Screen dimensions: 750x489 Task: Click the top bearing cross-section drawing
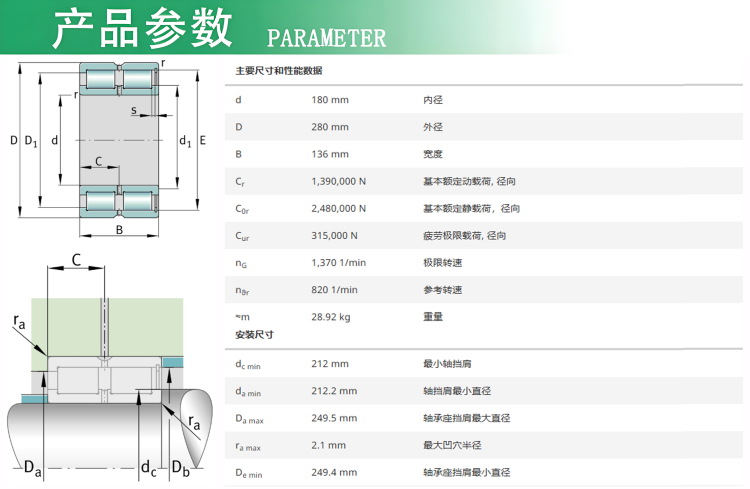pyautogui.click(x=118, y=142)
